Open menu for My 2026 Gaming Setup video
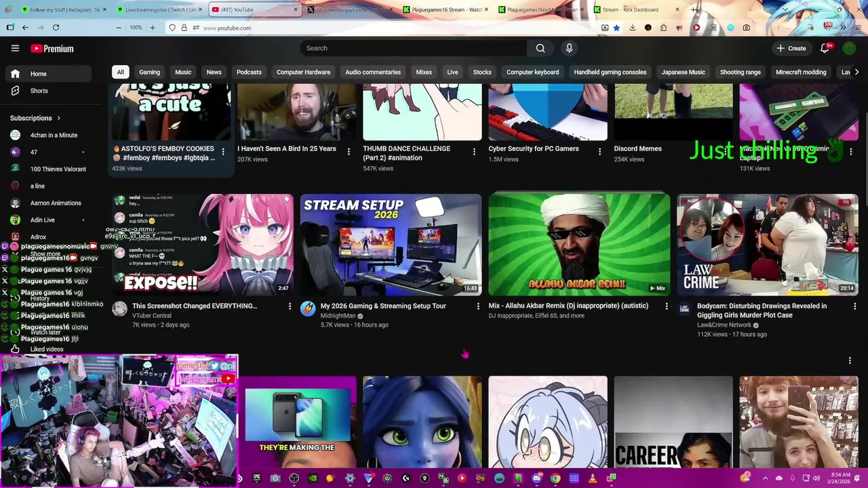 [x=478, y=306]
